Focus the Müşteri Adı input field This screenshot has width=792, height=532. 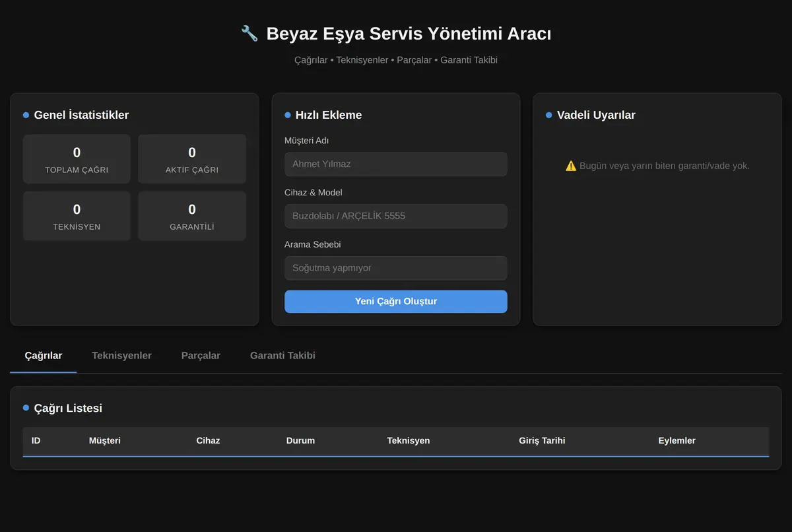(396, 164)
